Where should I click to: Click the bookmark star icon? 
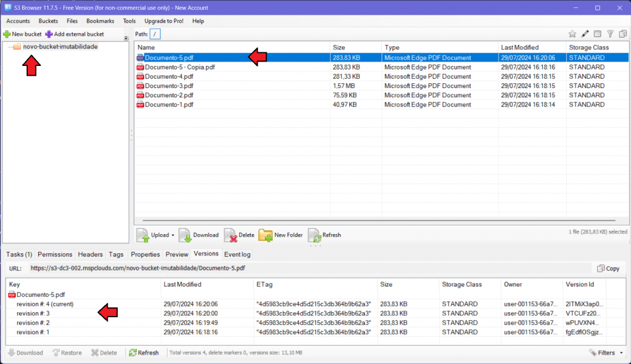click(x=572, y=34)
